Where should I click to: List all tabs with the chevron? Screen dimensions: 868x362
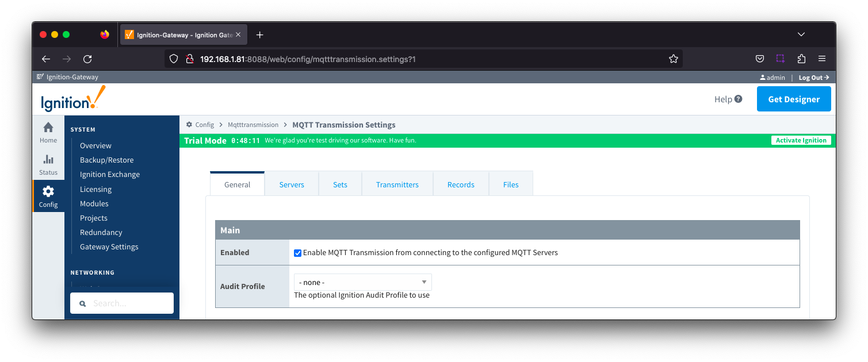coord(801,34)
